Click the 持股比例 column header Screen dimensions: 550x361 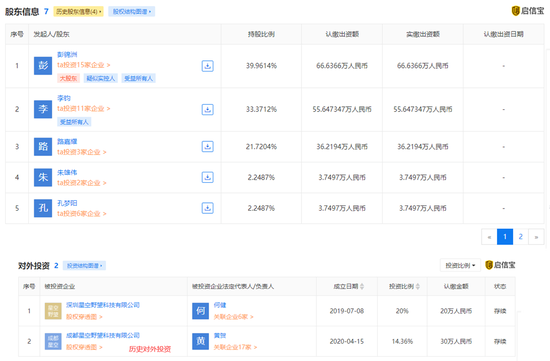click(x=261, y=34)
